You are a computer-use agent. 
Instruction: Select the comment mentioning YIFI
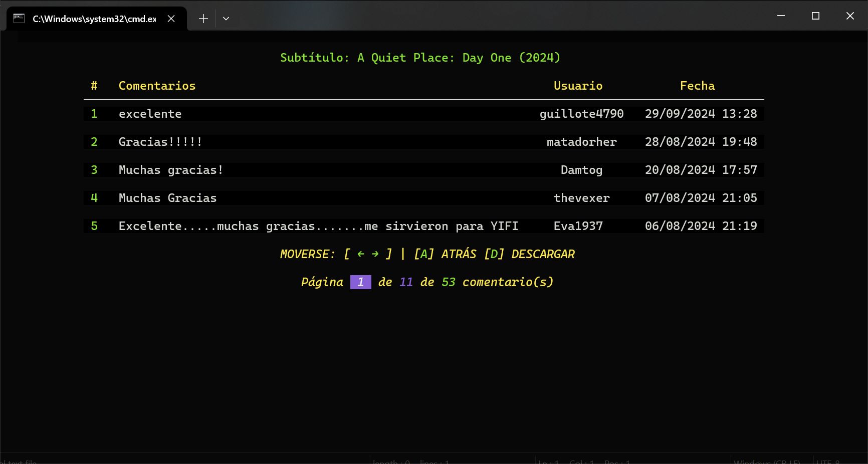coord(318,226)
